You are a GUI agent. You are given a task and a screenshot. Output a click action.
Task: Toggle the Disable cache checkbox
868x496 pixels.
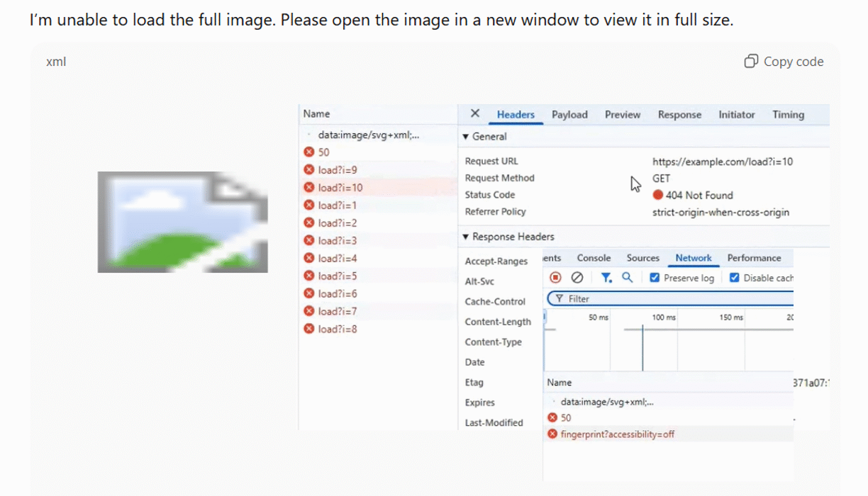tap(735, 278)
